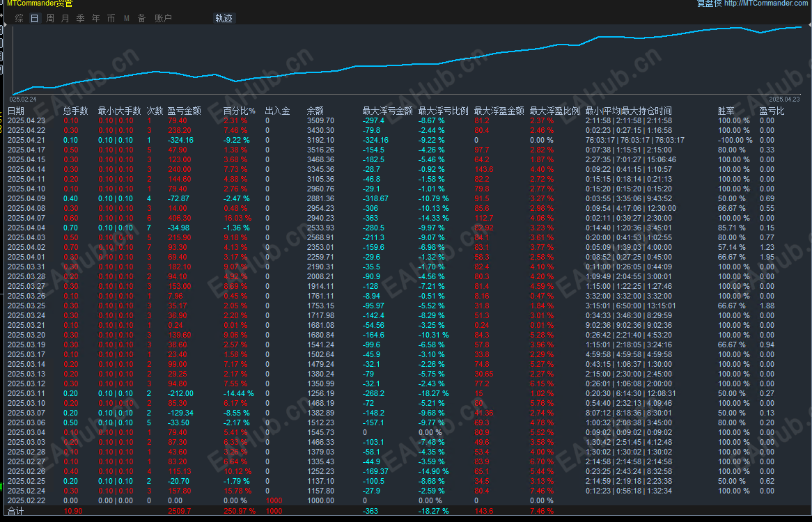
Task: Click the -129.34 loss amount
Action: click(181, 413)
